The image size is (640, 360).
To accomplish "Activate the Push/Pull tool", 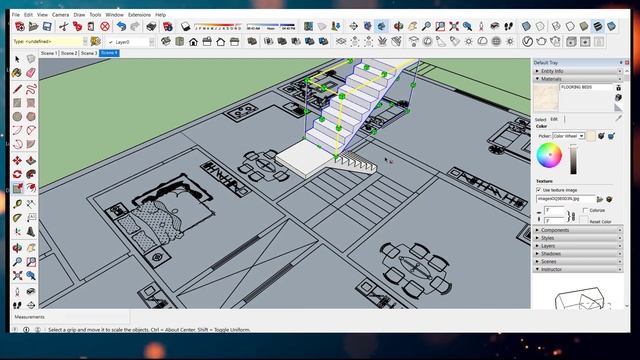I will point(31,160).
